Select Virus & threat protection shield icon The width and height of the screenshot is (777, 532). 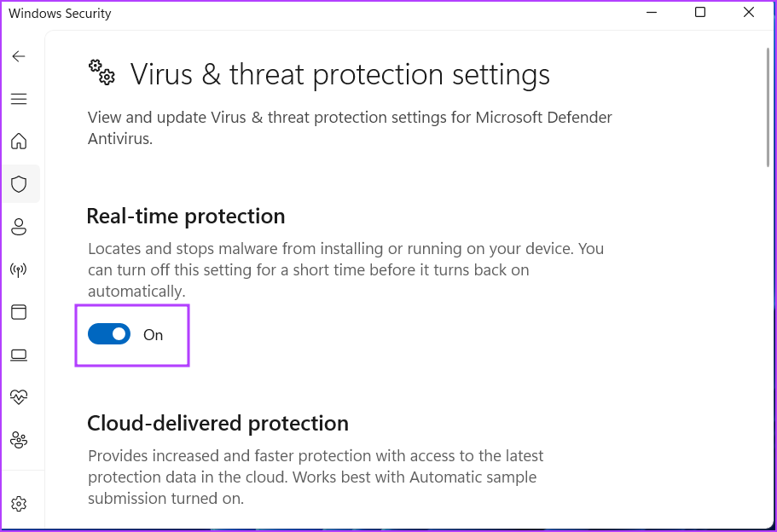tap(19, 183)
